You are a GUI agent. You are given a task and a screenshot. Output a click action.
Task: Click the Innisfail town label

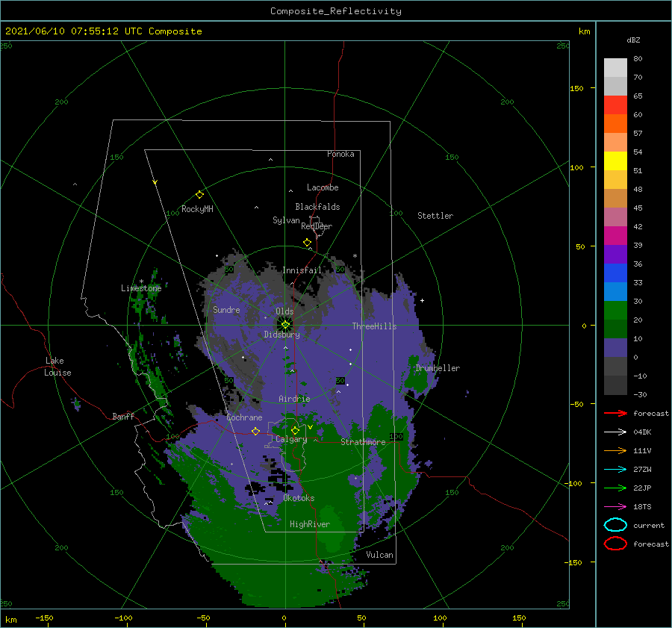pos(302,270)
